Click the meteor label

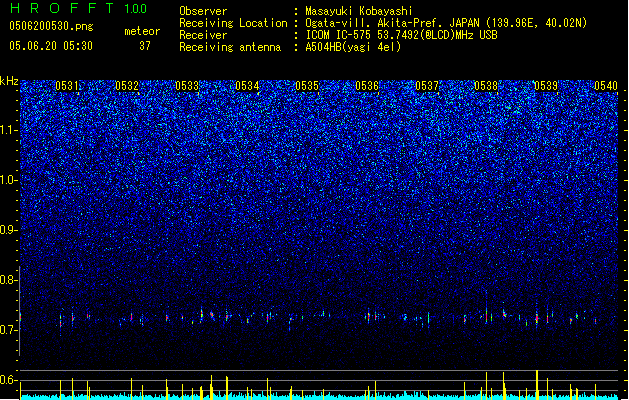(x=142, y=31)
